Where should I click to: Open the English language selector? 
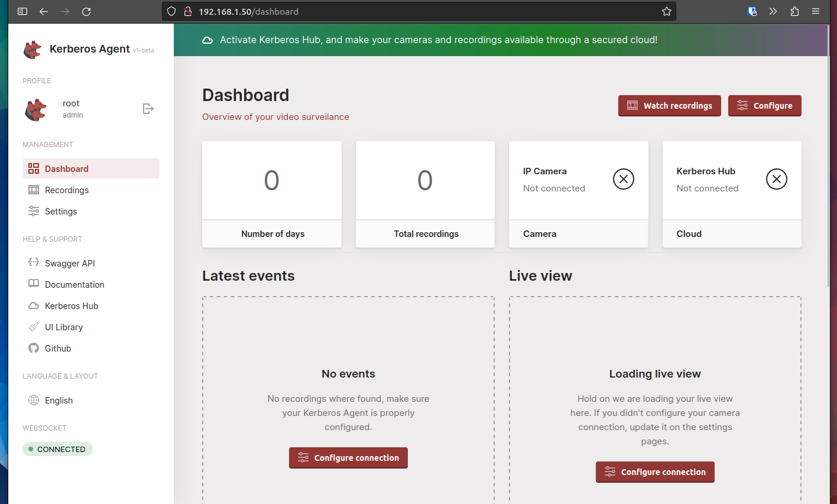click(x=91, y=400)
